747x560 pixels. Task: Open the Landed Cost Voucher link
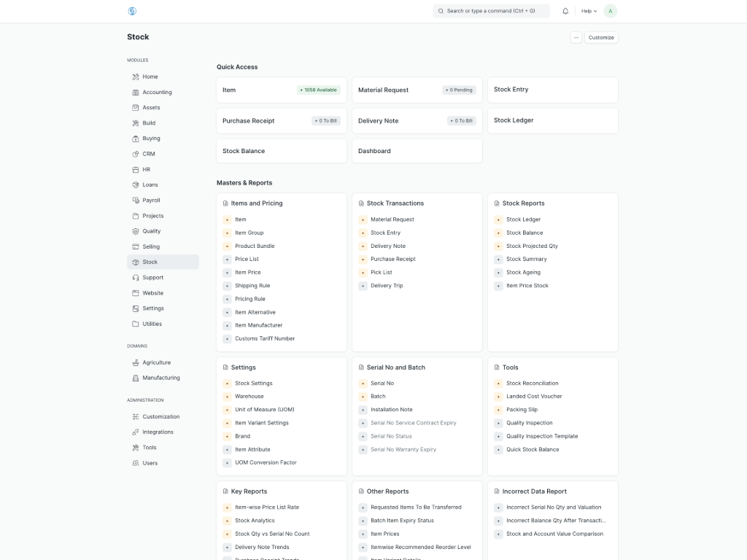click(x=534, y=397)
